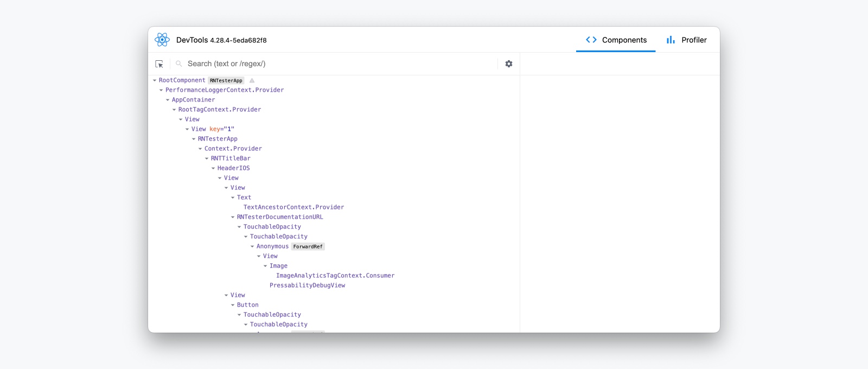Collapse the RootComponent tree node arrow
Viewport: 868px width, 369px height.
point(155,80)
